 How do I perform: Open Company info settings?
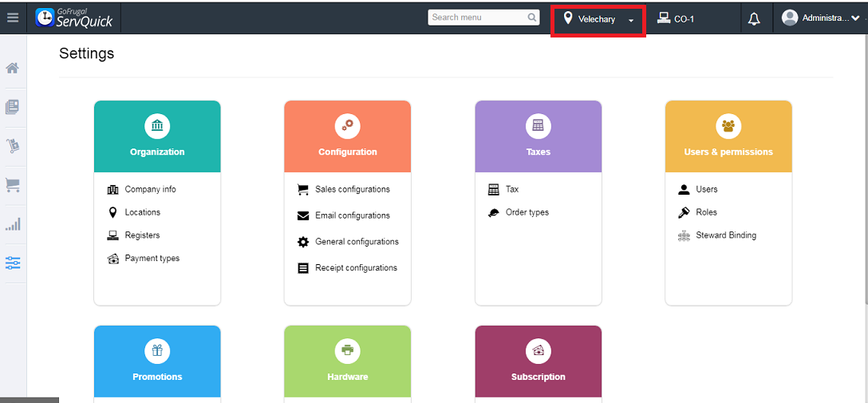(150, 189)
